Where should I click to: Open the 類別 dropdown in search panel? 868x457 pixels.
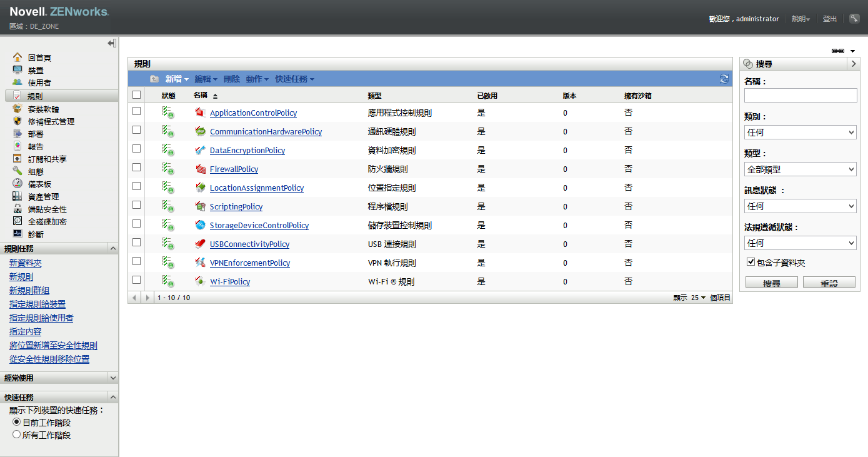[x=801, y=133]
